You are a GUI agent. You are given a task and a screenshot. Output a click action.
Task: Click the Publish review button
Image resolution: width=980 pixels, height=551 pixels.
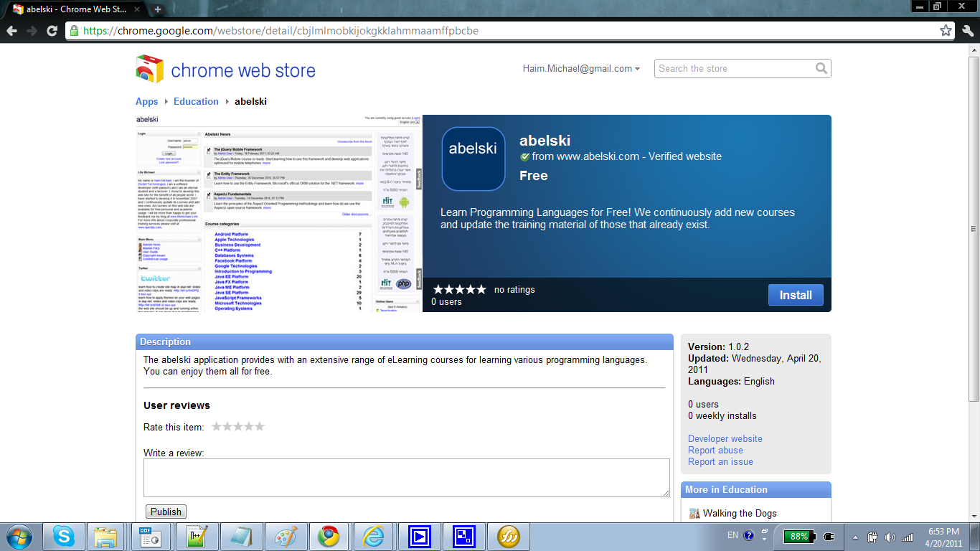click(x=166, y=512)
